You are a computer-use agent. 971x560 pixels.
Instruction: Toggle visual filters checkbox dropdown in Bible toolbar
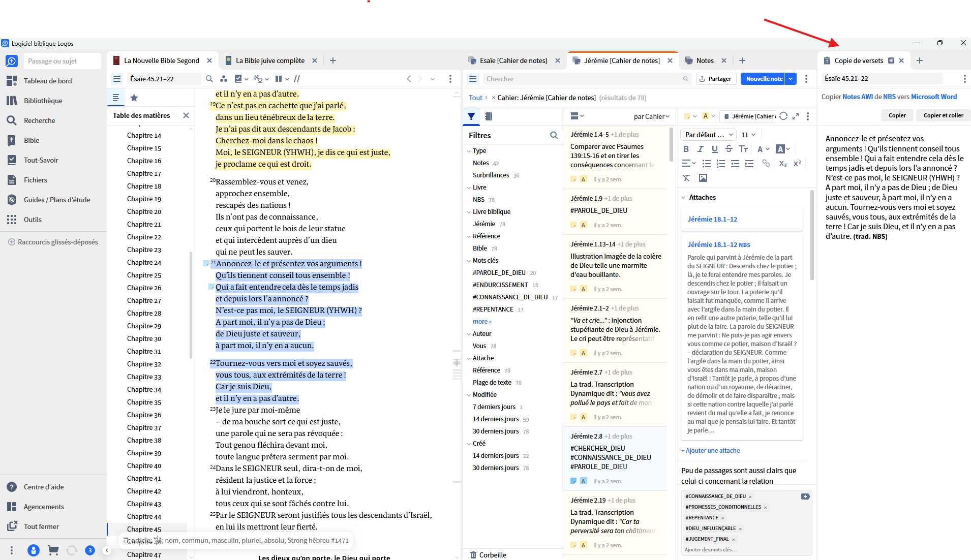tap(241, 79)
